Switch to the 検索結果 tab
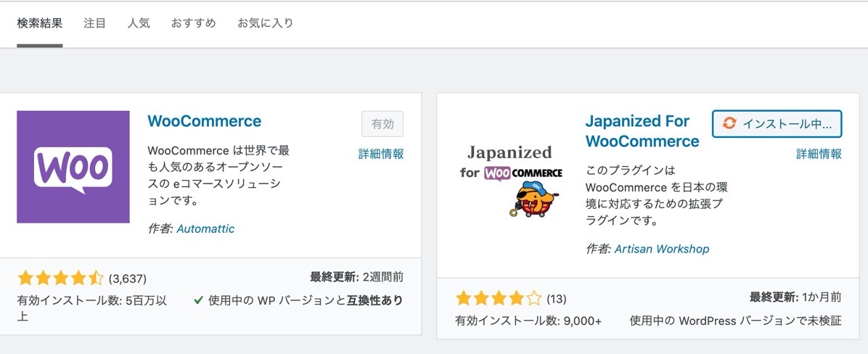The width and height of the screenshot is (868, 354). point(40,24)
